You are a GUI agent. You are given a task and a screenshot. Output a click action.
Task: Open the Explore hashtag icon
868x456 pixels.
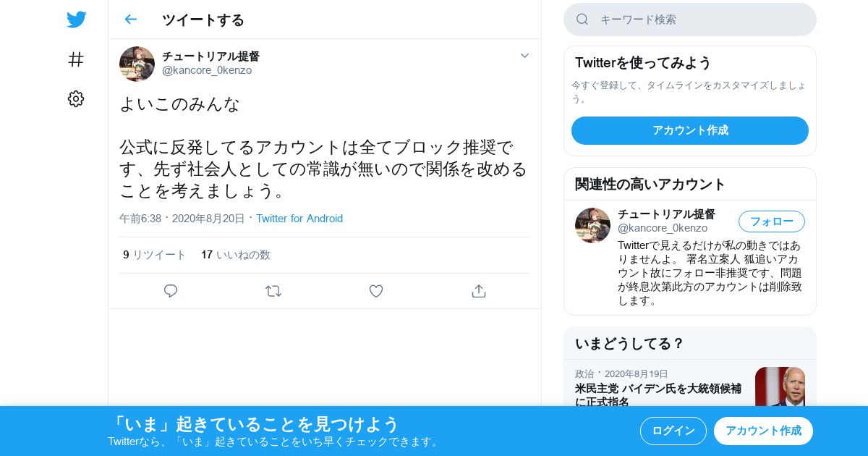pyautogui.click(x=76, y=59)
